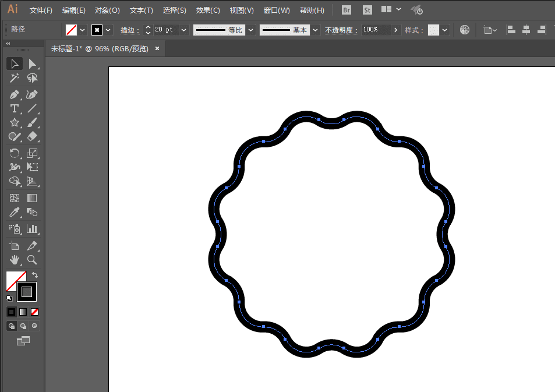Open Adobe Bridge via Br icon
Image resolution: width=555 pixels, height=392 pixels.
click(x=347, y=10)
